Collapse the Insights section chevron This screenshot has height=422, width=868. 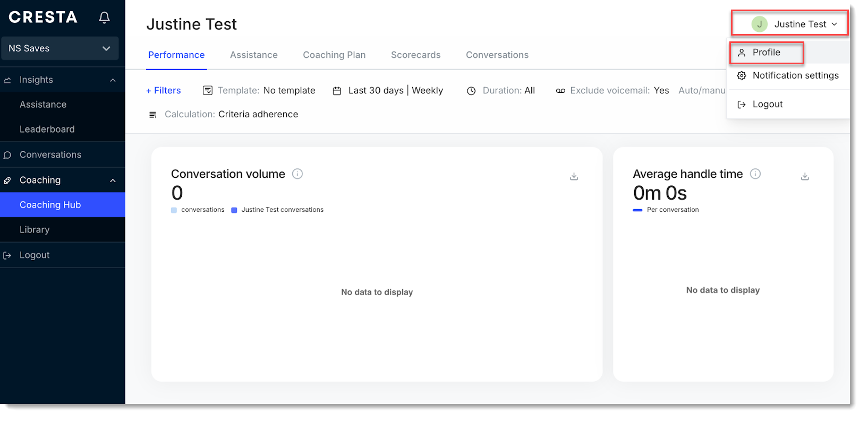(113, 80)
